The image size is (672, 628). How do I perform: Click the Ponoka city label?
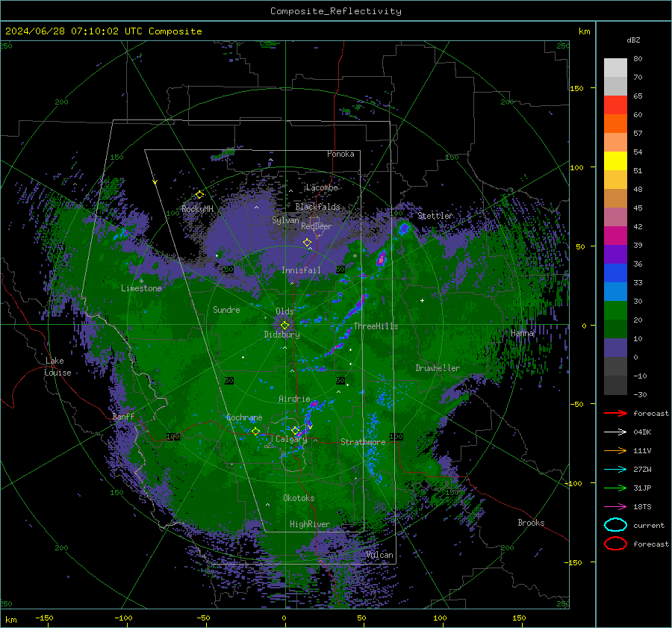pos(340,154)
